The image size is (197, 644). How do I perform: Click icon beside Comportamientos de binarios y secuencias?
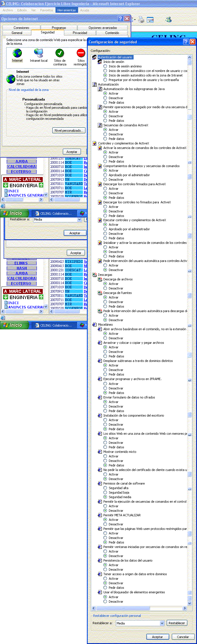coord(100,166)
